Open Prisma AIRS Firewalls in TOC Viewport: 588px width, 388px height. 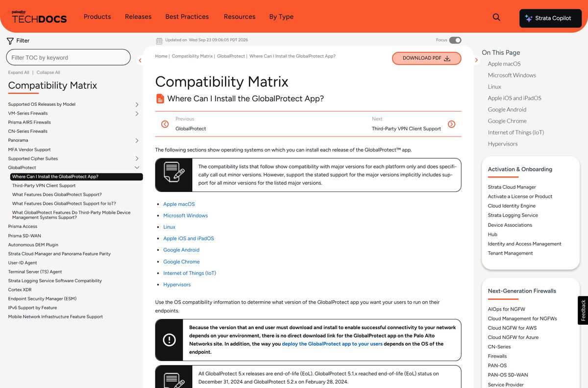tap(29, 122)
